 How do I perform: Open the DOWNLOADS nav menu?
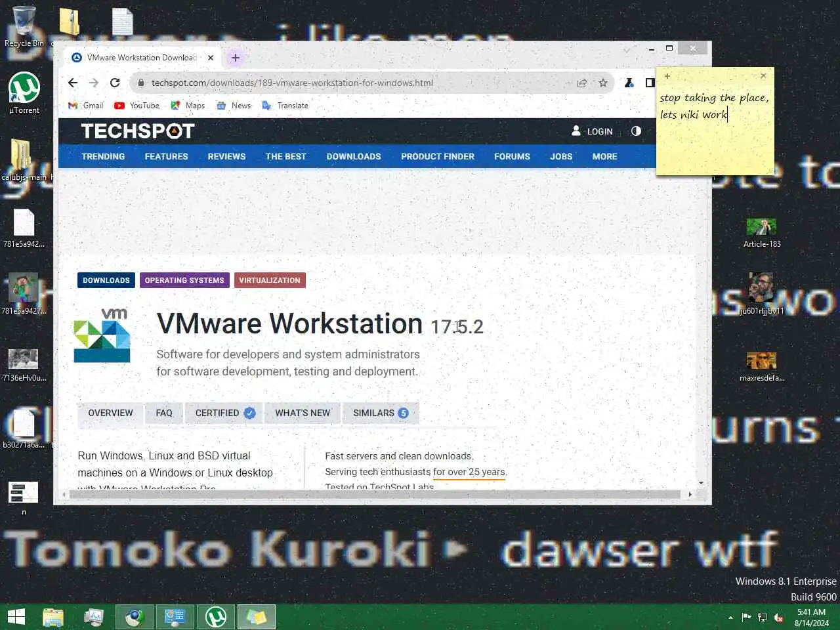click(x=354, y=157)
